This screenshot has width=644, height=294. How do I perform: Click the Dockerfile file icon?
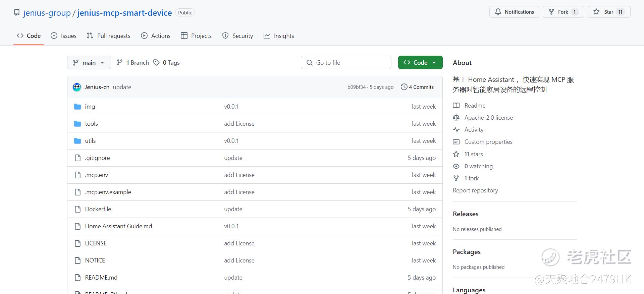77,209
